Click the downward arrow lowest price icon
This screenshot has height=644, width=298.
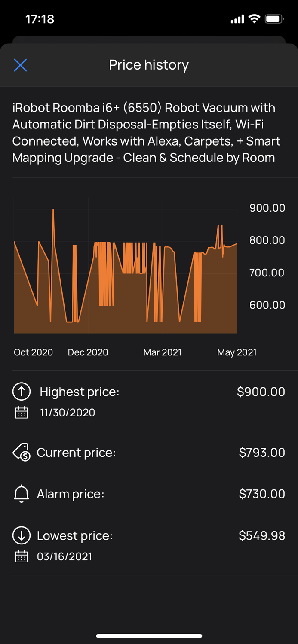point(21,535)
